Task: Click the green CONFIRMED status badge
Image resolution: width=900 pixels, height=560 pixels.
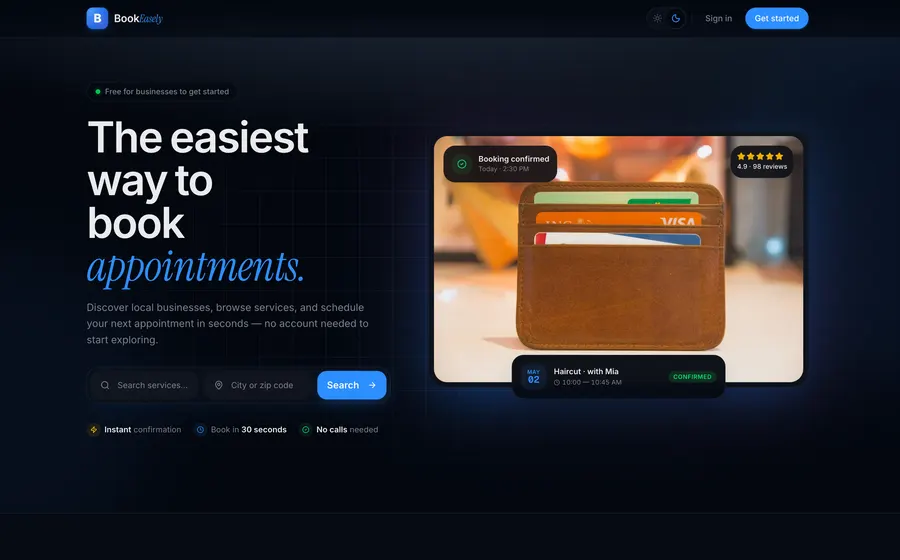Action: tap(692, 377)
